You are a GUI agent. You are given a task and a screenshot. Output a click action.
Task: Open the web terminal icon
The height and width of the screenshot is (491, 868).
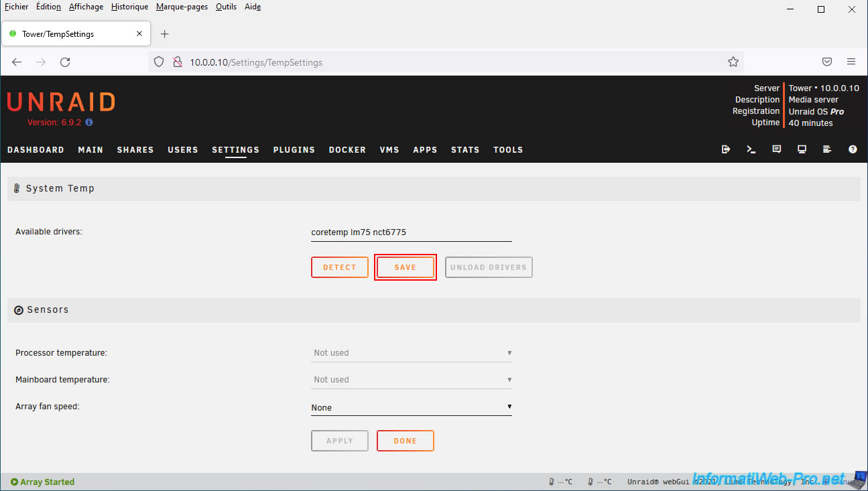click(x=751, y=149)
